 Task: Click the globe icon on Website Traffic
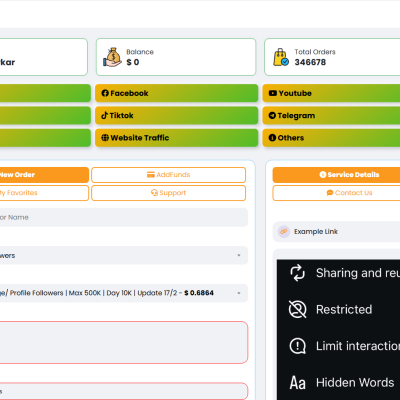[105, 138]
